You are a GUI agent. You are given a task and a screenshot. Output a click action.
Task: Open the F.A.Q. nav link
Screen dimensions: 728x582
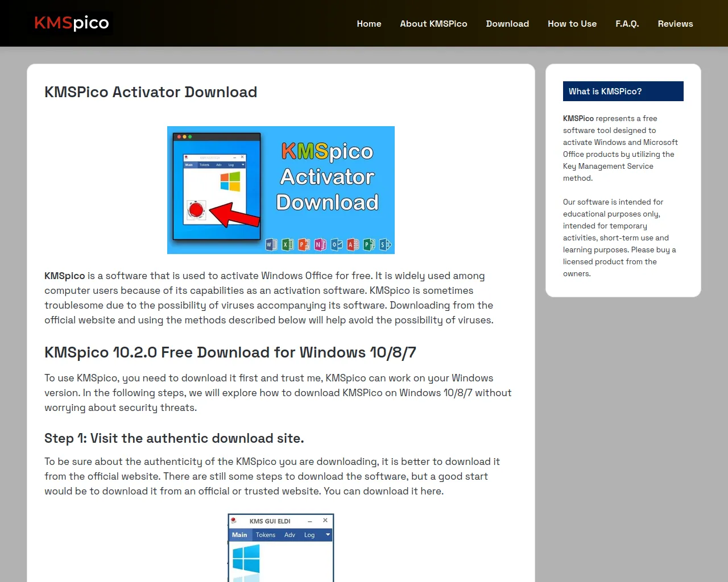627,24
